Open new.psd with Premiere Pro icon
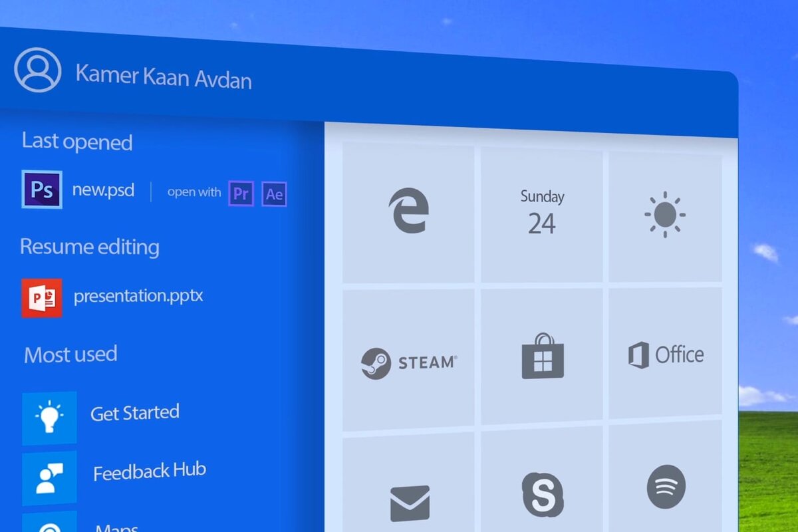 click(x=241, y=194)
